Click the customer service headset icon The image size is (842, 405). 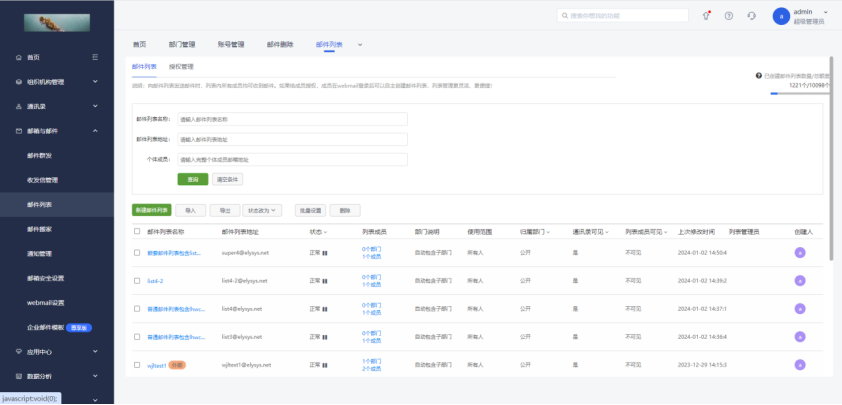tap(752, 16)
